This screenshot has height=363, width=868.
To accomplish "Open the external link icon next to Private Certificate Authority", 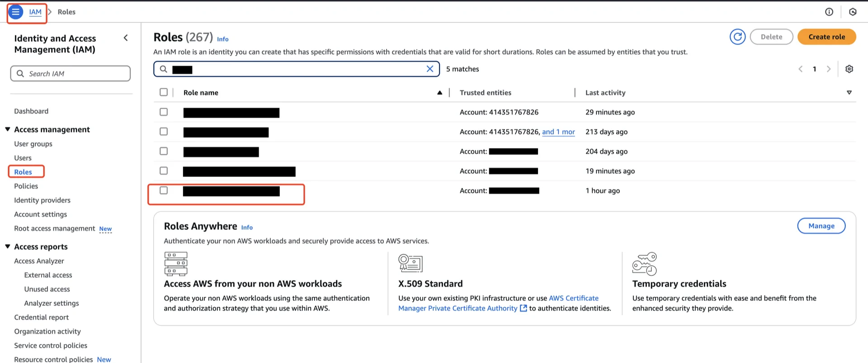I will pyautogui.click(x=524, y=308).
